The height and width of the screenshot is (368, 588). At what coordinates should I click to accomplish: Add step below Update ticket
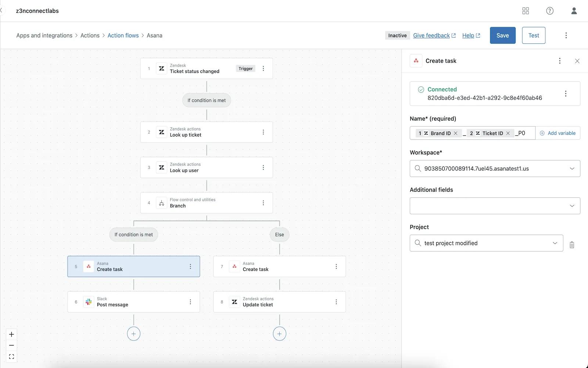(x=279, y=334)
